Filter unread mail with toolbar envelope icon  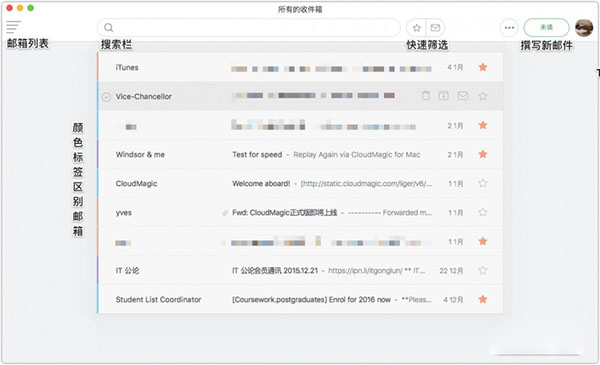pos(435,28)
